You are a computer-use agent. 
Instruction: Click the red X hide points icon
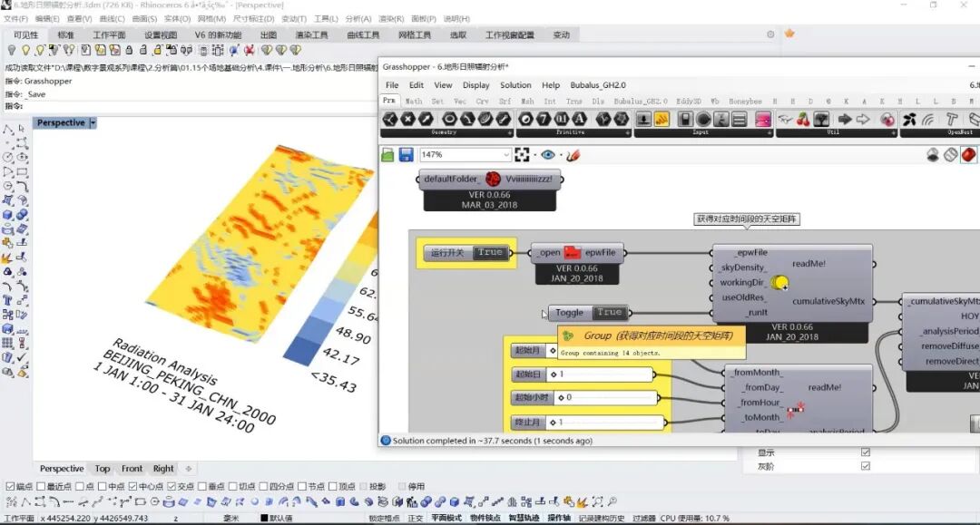(x=250, y=50)
